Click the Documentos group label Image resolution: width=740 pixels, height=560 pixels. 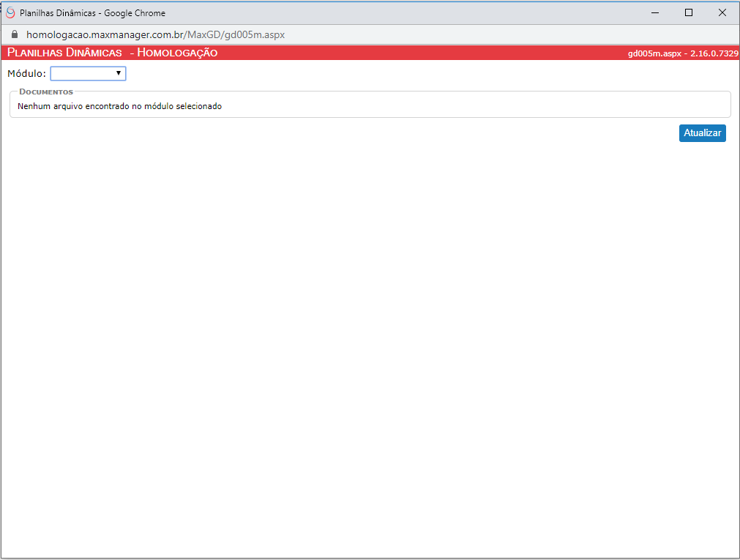click(x=46, y=92)
